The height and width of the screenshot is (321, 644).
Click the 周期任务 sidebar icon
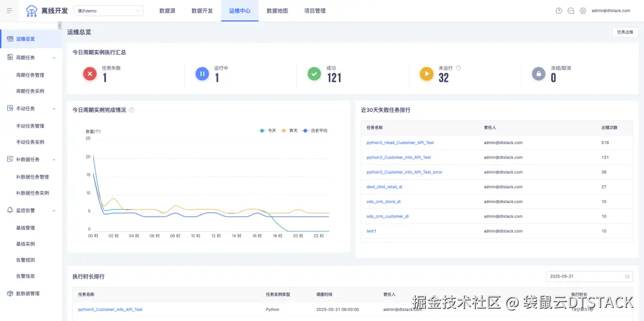[x=10, y=57]
